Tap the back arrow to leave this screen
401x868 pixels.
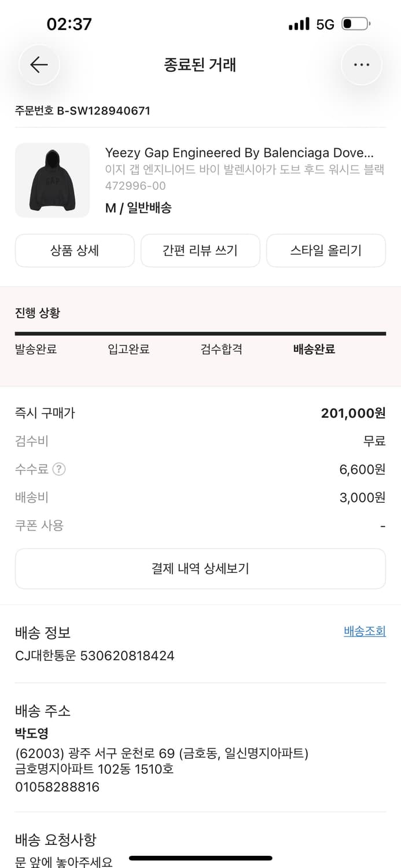pyautogui.click(x=39, y=64)
